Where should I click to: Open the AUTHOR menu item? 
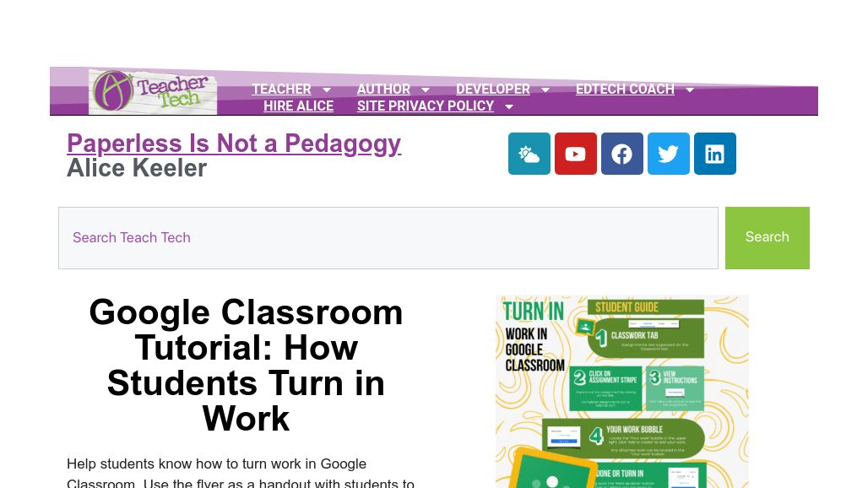(x=383, y=89)
